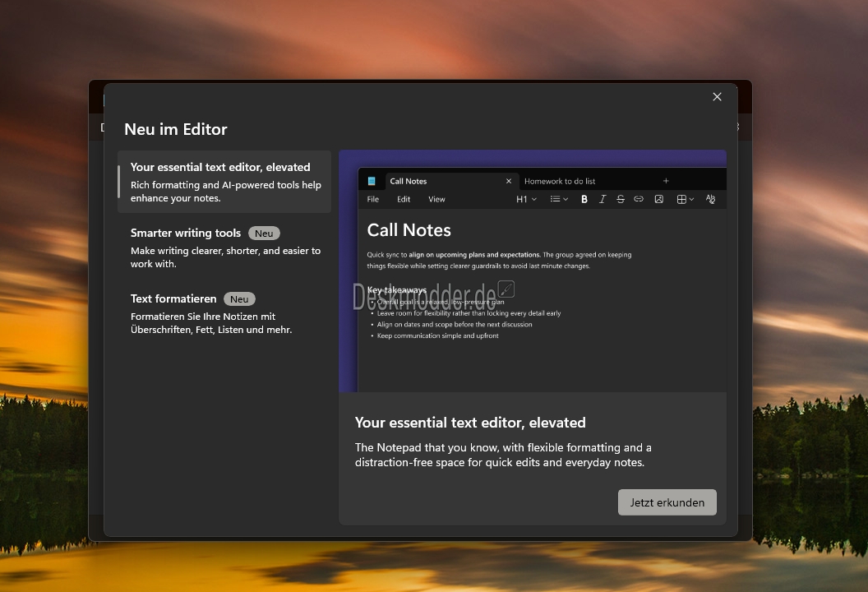Close the Neu im Editor dialog
This screenshot has width=868, height=592.
(x=717, y=97)
